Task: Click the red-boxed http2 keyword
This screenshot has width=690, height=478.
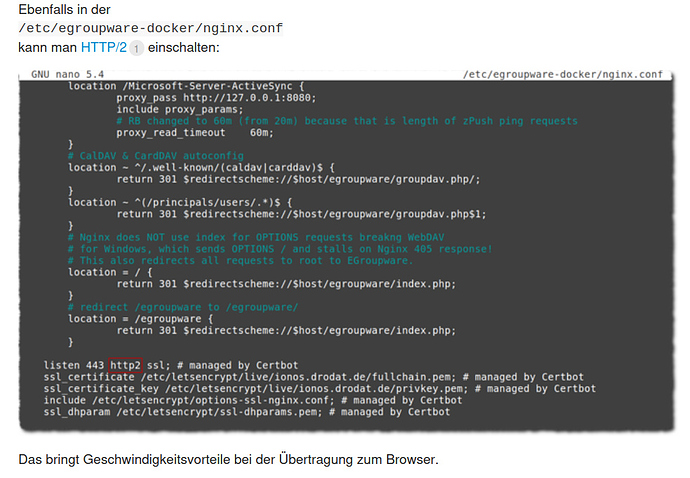Action: 126,365
